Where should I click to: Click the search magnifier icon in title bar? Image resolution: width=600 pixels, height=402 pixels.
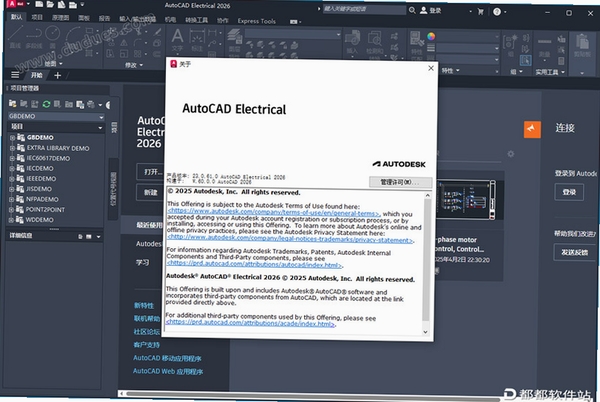(x=412, y=10)
